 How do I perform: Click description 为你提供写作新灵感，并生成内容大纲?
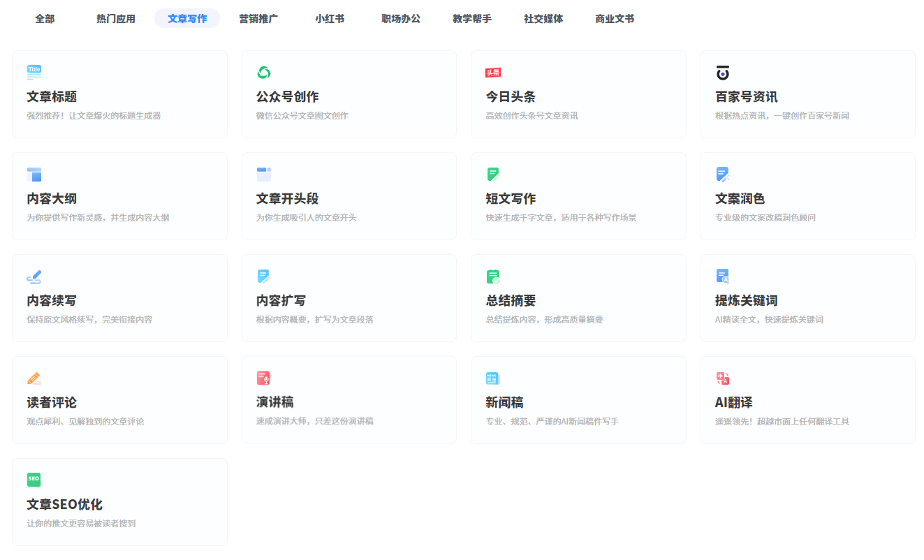point(98,218)
